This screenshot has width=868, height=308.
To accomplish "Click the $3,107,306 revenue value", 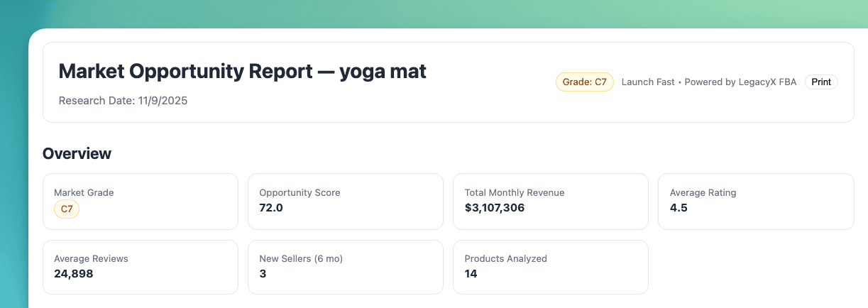I will click(495, 208).
